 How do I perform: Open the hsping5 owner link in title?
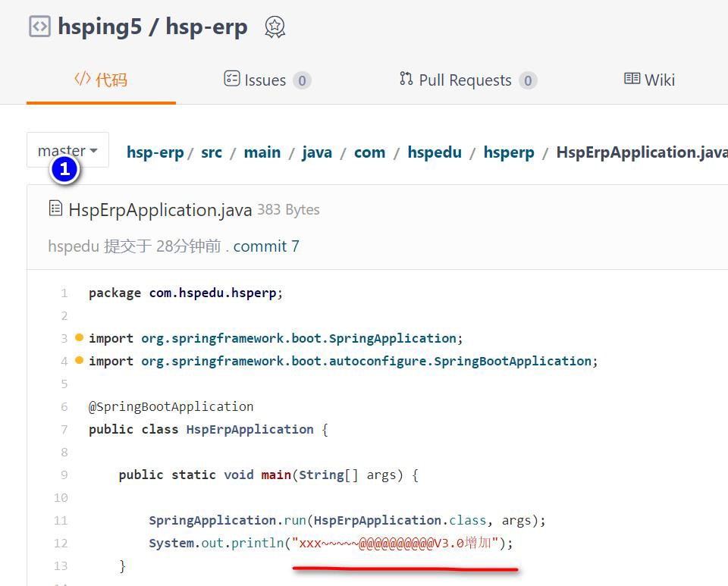(x=100, y=27)
